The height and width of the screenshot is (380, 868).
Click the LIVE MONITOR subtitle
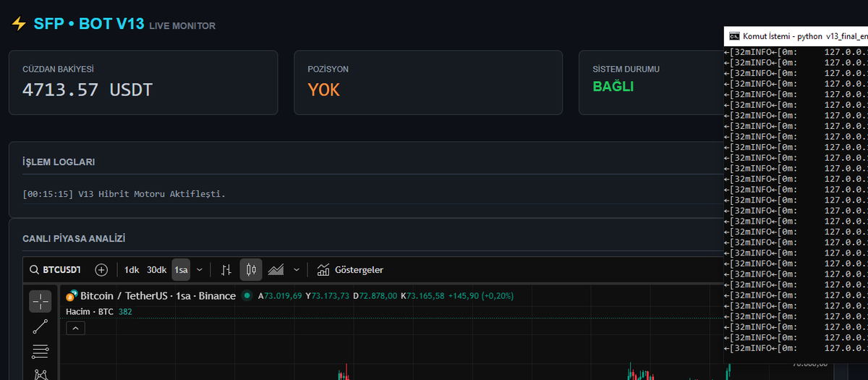tap(182, 26)
